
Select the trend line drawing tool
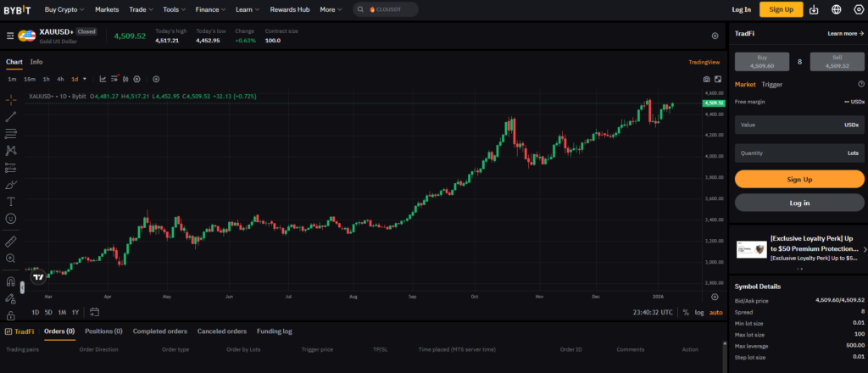[11, 116]
